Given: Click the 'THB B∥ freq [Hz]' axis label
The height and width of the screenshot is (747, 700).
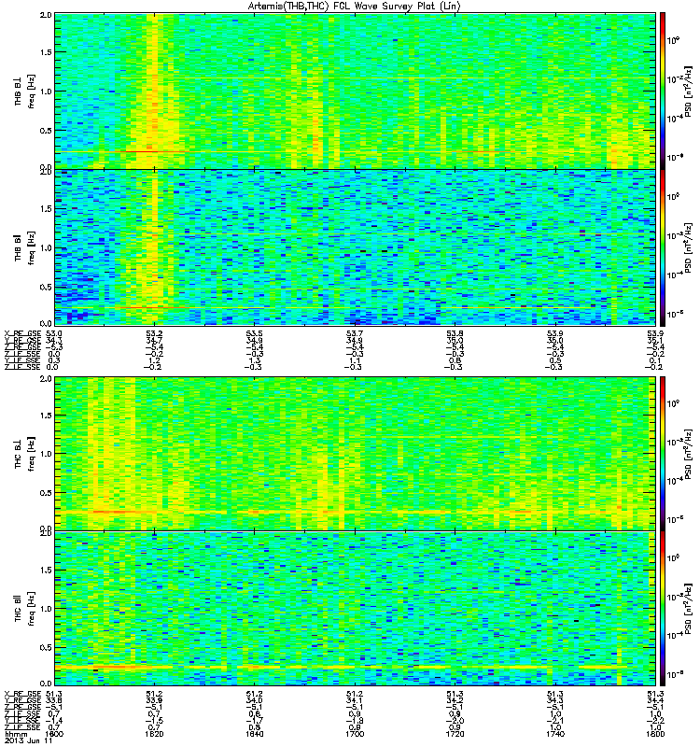Looking at the screenshot, I should (x=24, y=247).
